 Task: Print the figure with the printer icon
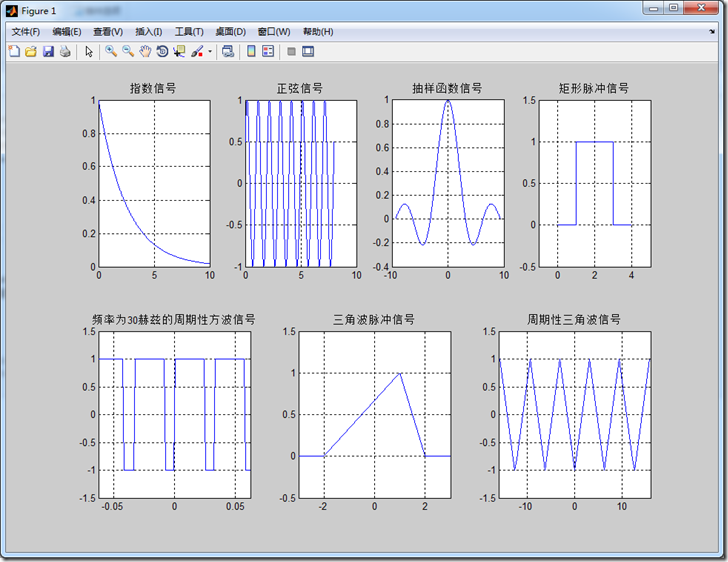(x=65, y=51)
